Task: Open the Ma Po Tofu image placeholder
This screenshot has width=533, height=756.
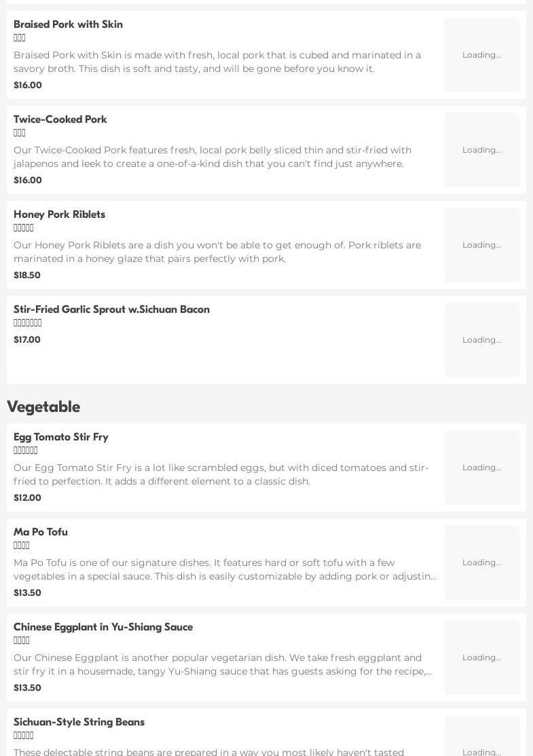Action: [481, 563]
